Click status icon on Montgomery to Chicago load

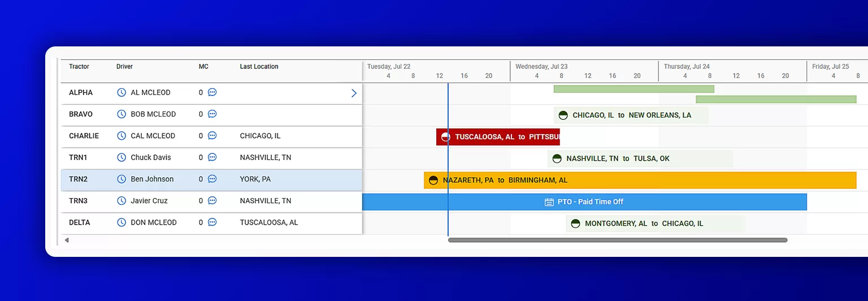coord(575,223)
